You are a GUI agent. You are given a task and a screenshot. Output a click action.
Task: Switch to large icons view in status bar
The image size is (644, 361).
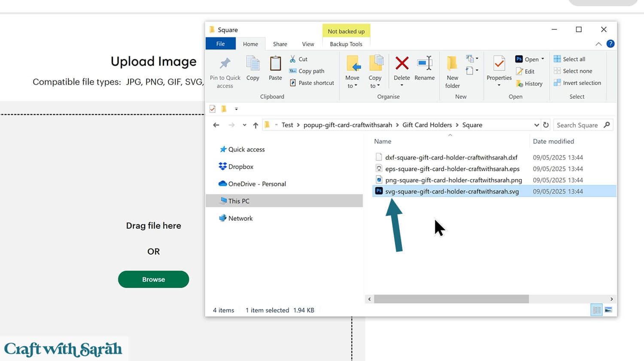(x=608, y=310)
